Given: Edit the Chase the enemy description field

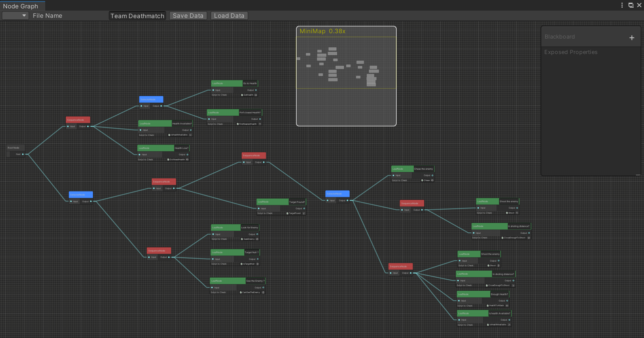Looking at the screenshot, I should (424, 169).
